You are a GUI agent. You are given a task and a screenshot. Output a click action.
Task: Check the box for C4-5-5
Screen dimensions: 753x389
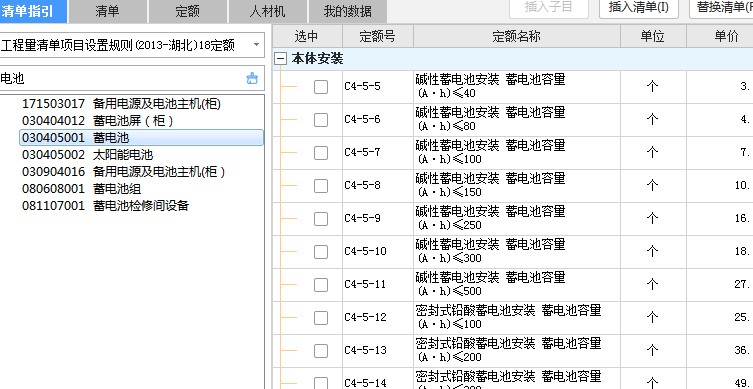[x=321, y=87]
